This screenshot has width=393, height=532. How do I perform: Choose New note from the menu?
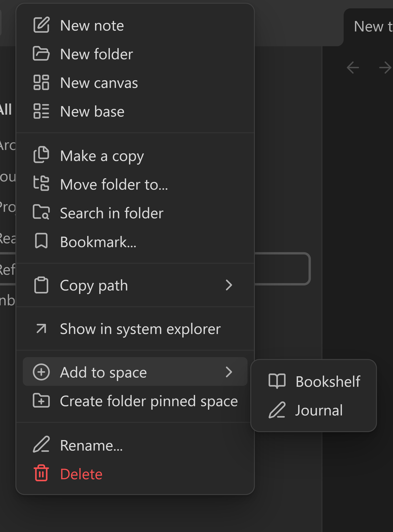(135, 25)
